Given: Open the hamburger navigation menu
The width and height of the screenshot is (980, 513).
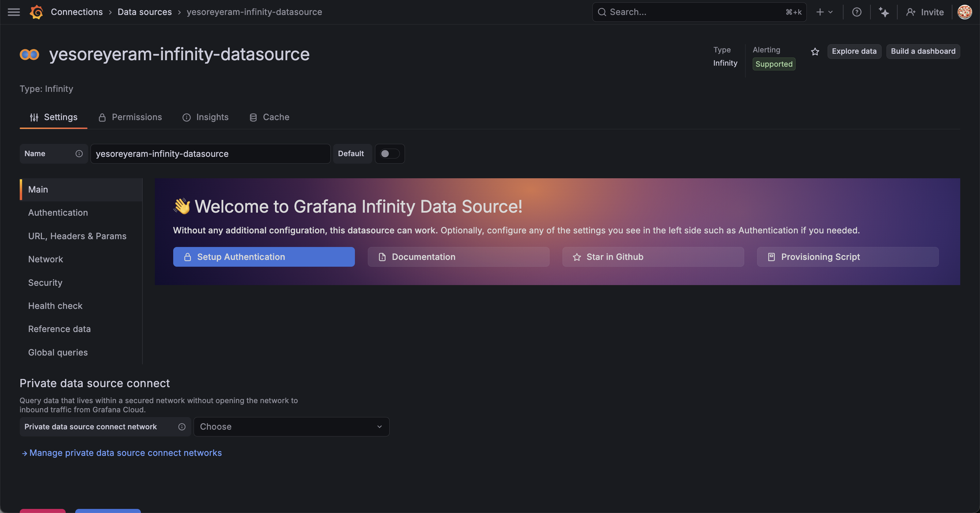Looking at the screenshot, I should [14, 12].
